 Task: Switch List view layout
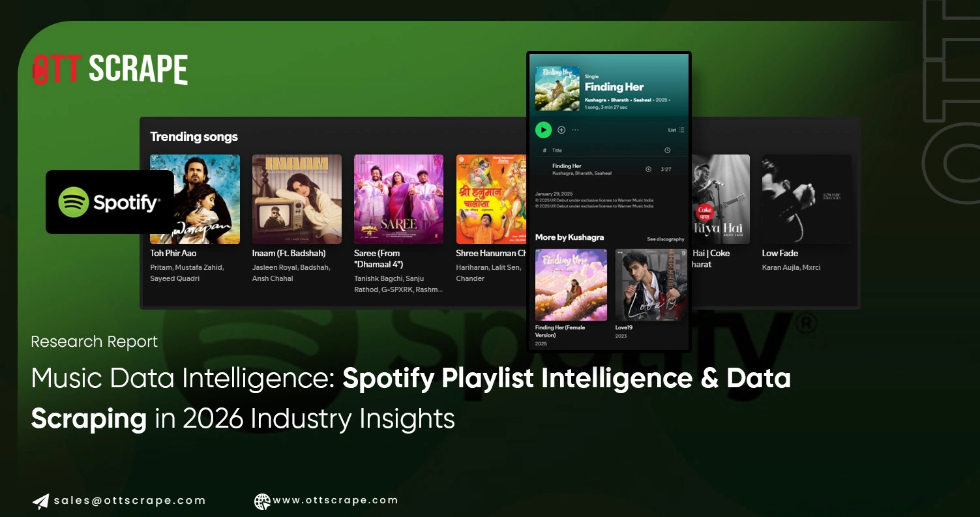(x=676, y=130)
